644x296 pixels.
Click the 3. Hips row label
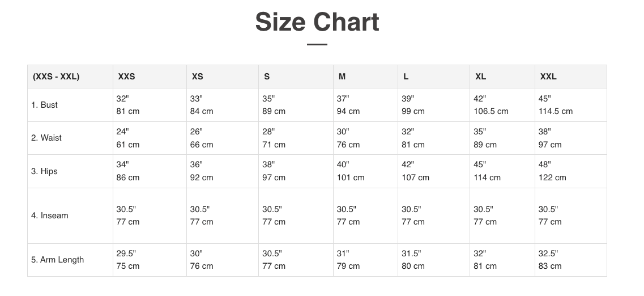tap(45, 171)
